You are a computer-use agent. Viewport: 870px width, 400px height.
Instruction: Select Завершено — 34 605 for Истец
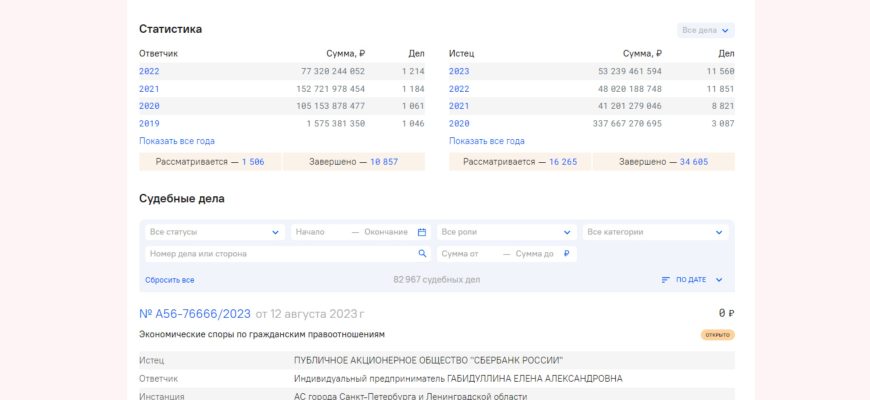(663, 161)
